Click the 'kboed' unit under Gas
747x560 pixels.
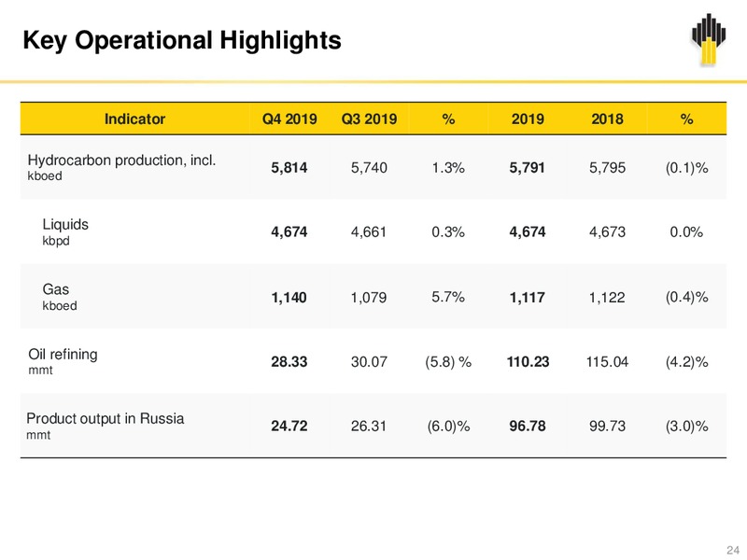tap(60, 305)
